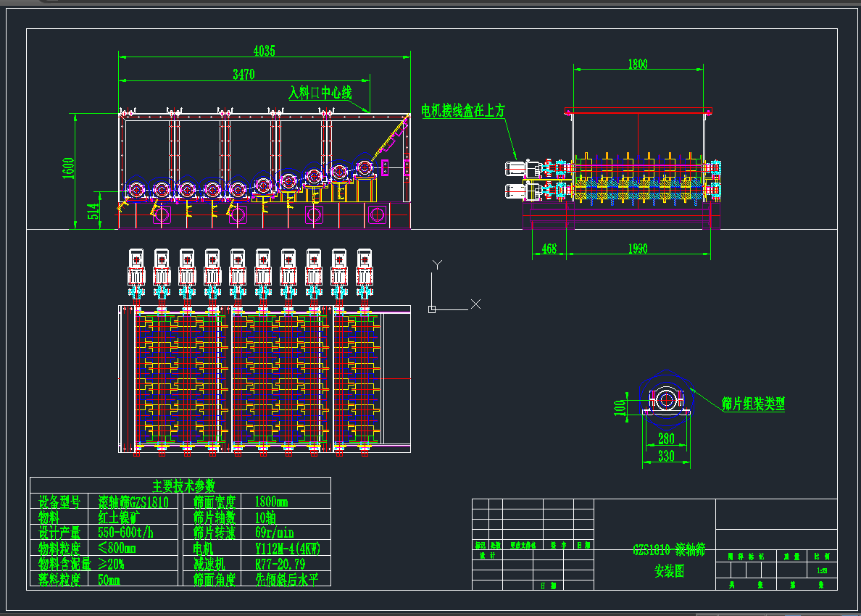
Task: Click the 筛片转速 label
Action: 215,533
